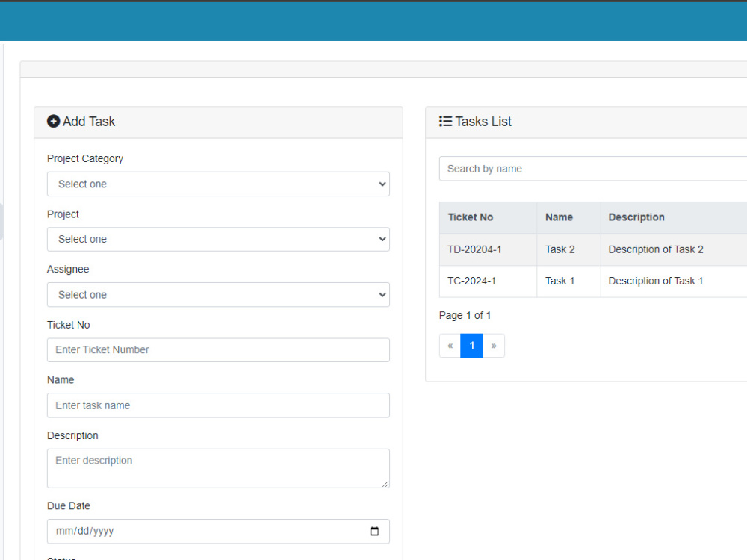Viewport: 747px width, 560px height.
Task: Click the list icon beside Tasks List
Action: coord(445,121)
